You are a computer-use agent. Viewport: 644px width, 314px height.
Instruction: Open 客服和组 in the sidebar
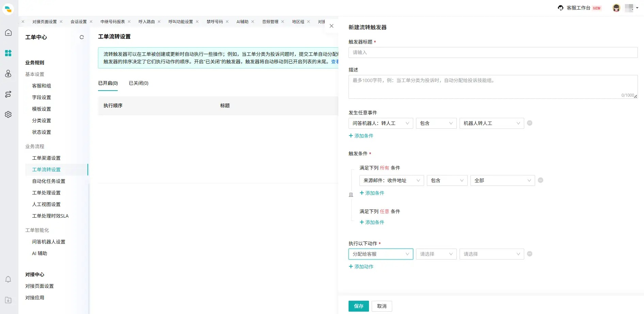[42, 86]
